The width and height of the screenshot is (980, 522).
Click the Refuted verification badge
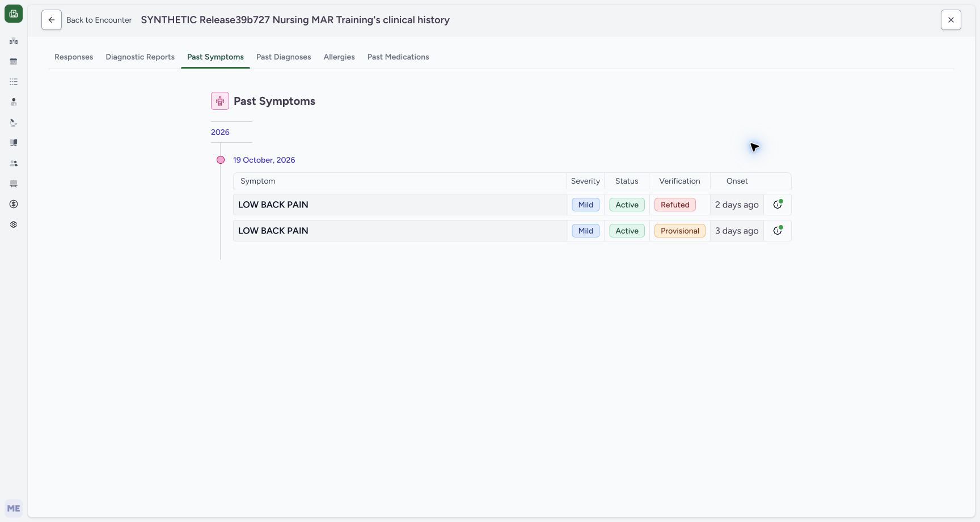click(675, 205)
